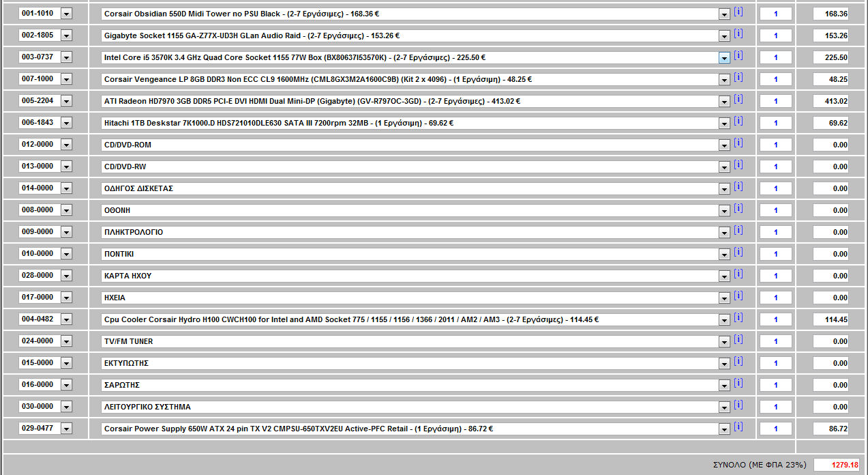
Task: Click info icon for Gigabyte GA-Z77X-UD3H row
Action: [738, 33]
